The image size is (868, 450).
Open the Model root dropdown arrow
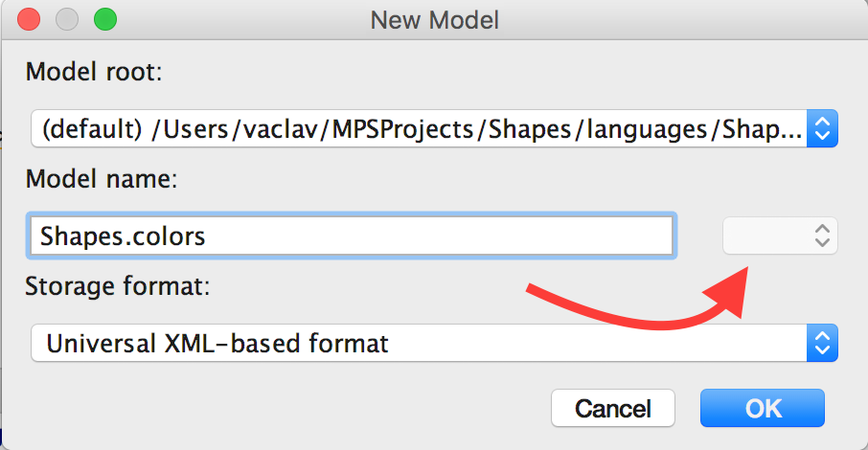(x=823, y=127)
